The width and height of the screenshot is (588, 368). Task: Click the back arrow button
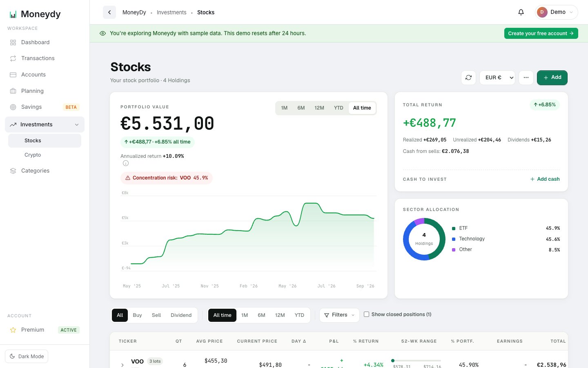(x=109, y=12)
